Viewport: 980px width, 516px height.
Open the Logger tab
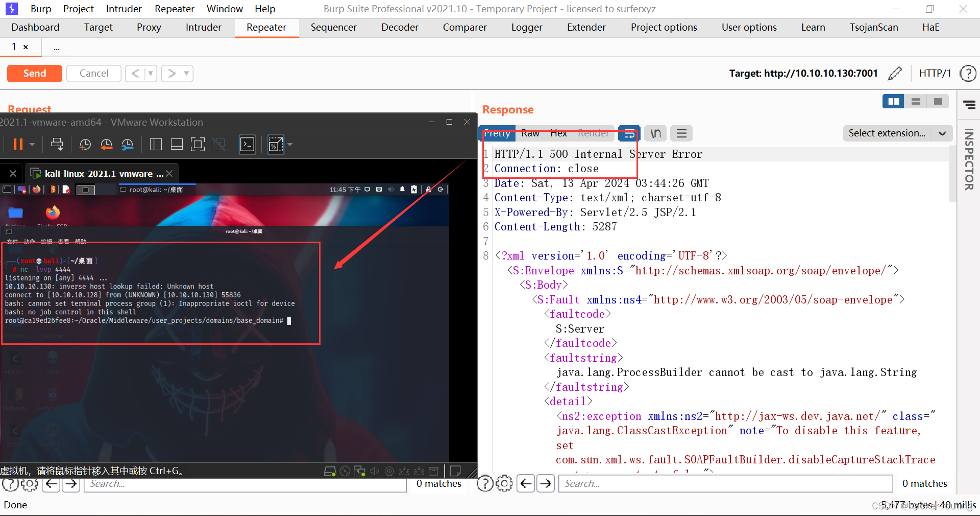point(527,28)
